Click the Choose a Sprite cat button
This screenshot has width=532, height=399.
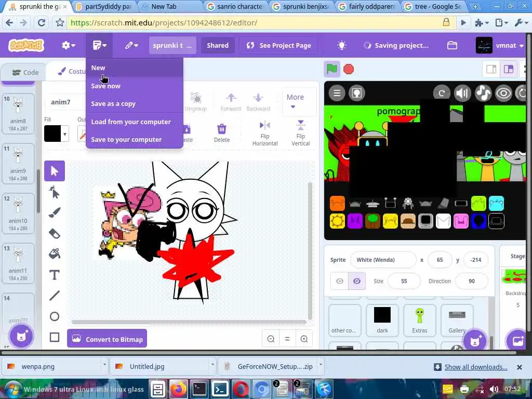pyautogui.click(x=474, y=341)
